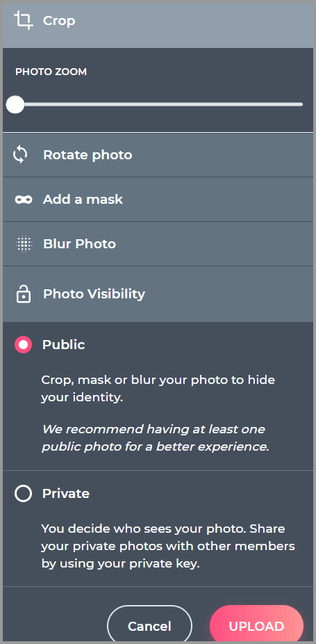Choose the Private label option
Viewport: 316px width, 644px height.
[x=66, y=493]
